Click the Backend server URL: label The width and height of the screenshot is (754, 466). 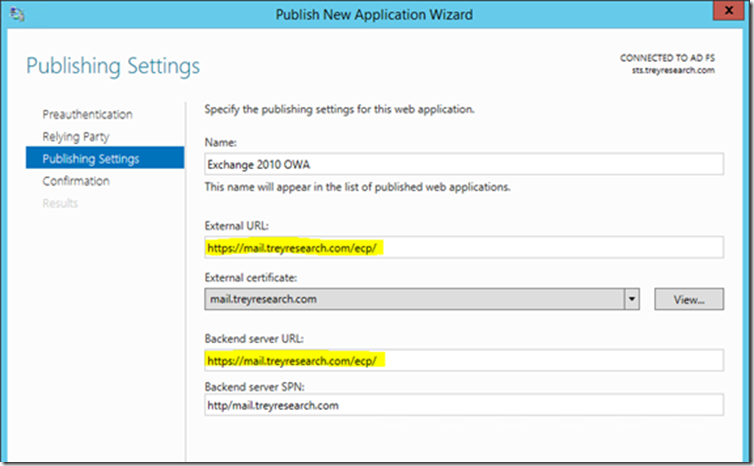[254, 339]
